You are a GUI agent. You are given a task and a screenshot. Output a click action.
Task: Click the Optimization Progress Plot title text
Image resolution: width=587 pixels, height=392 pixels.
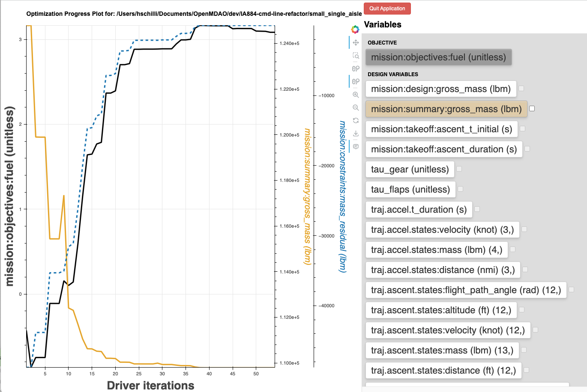click(x=194, y=14)
